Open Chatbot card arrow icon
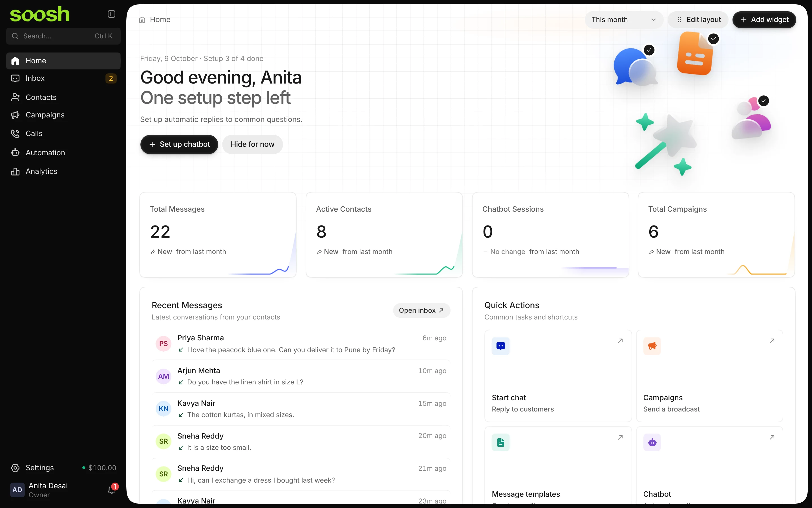This screenshot has height=508, width=812. [x=772, y=437]
